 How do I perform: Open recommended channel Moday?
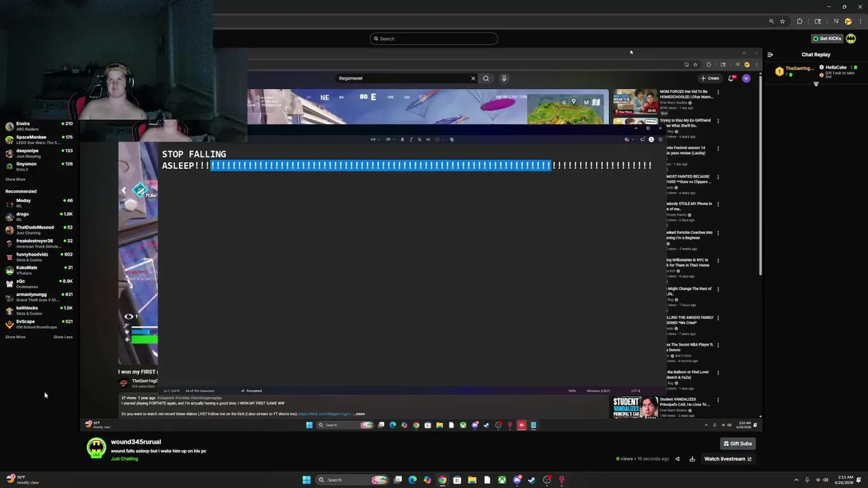click(x=39, y=203)
